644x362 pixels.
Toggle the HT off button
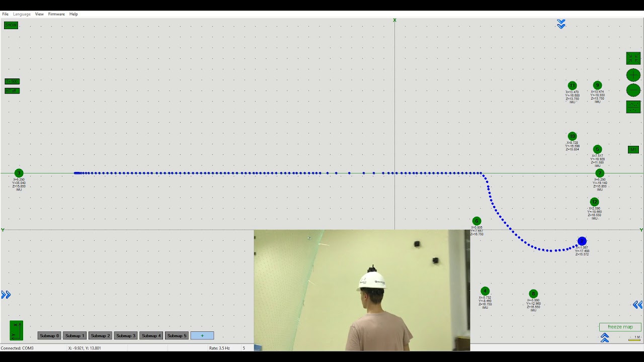click(12, 91)
